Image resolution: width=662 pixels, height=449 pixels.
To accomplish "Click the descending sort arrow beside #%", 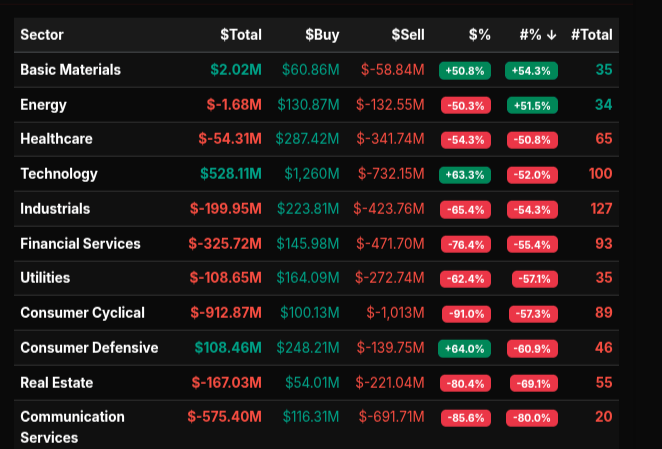I will click(552, 35).
